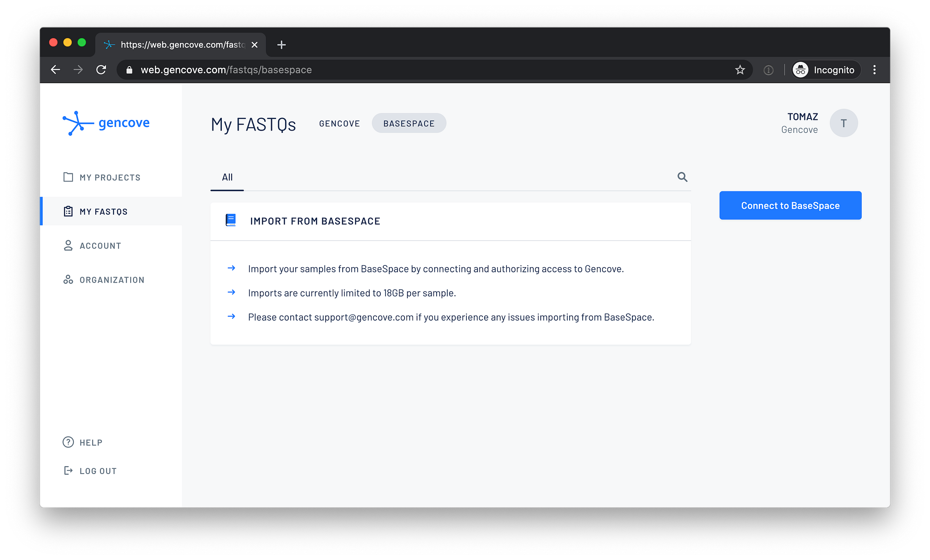Image resolution: width=930 pixels, height=560 pixels.
Task: Reload the page in browser toolbar
Action: tap(101, 70)
